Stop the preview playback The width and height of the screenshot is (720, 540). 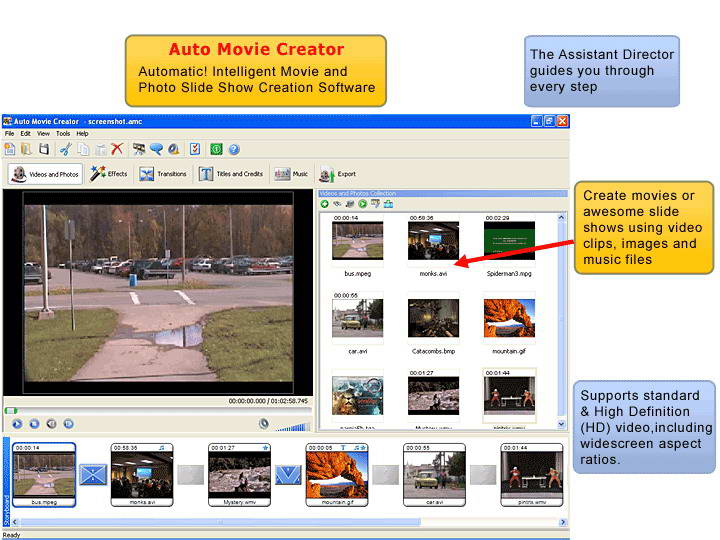[34, 424]
